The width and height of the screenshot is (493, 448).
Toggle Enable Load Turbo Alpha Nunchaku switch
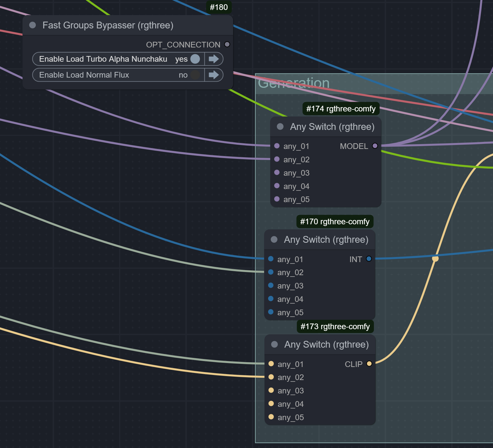pos(195,59)
